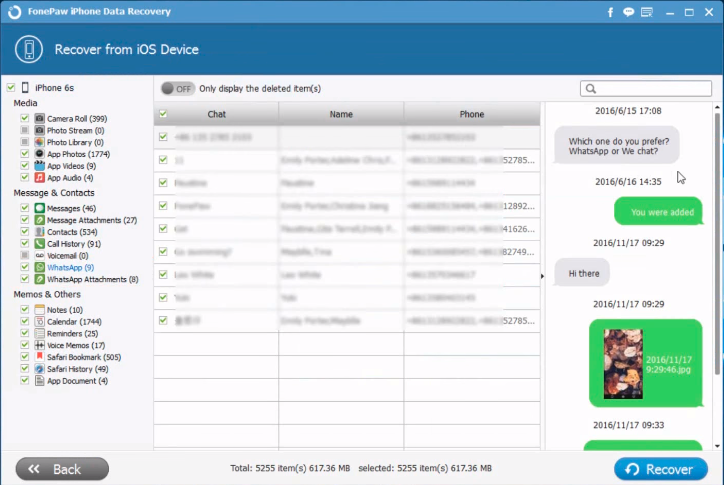The image size is (724, 485).
Task: Click the chat preview vertical scrollbar
Action: 717,242
